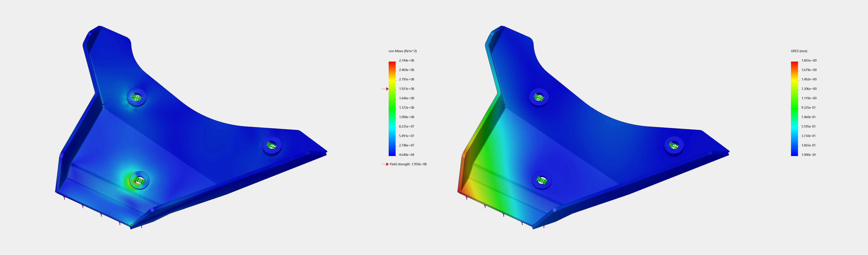Select high-stress lower bolt hole on stress plot
868x255 pixels.
click(139, 181)
